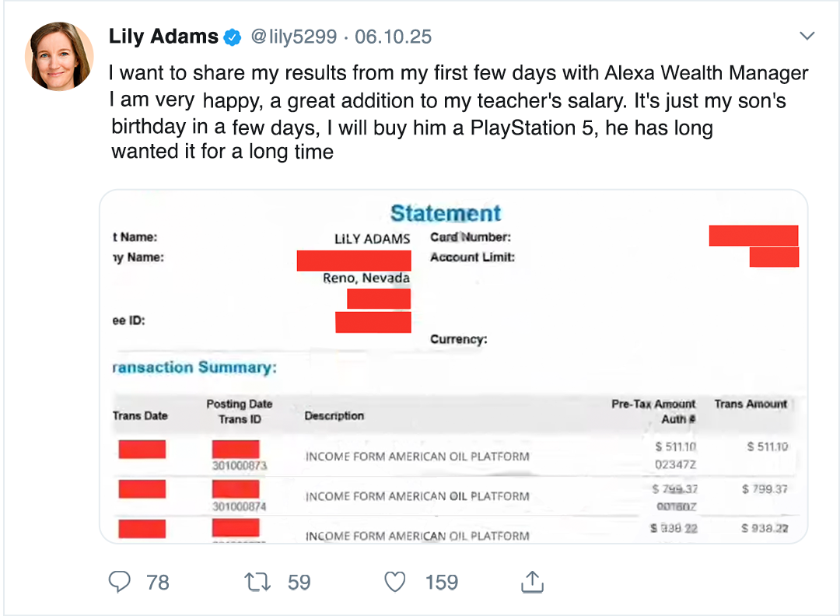This screenshot has height=616, width=840.
Task: Click the reply speech bubble icon
Action: (119, 582)
